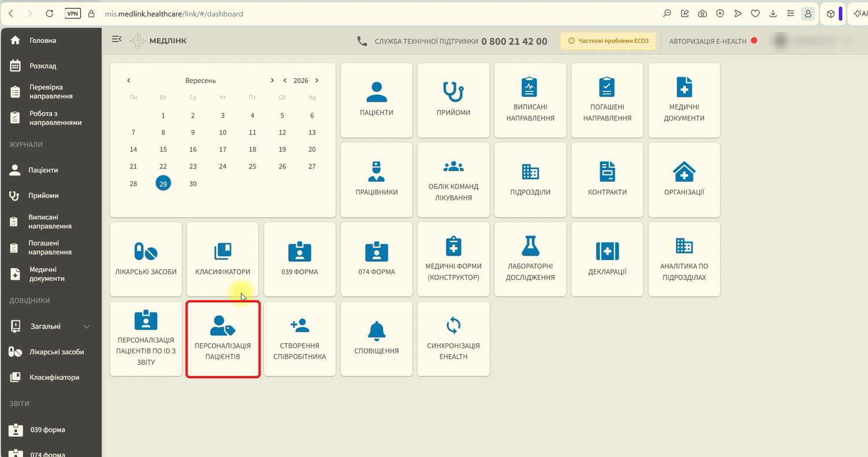Open the Персоналізація пацієнтів tile
Viewport: 868px width, 457px height.
(223, 339)
